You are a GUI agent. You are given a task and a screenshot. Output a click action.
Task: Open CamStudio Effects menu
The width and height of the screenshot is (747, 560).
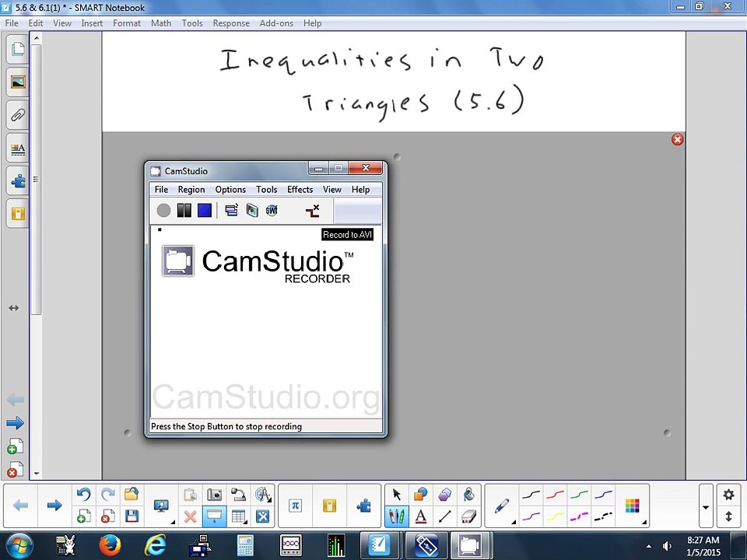coord(300,190)
